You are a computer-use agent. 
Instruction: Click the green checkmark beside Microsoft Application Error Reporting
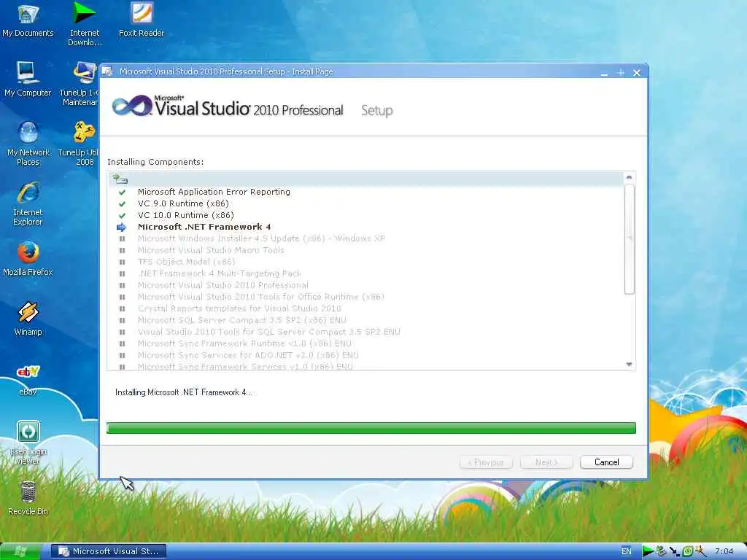click(122, 192)
